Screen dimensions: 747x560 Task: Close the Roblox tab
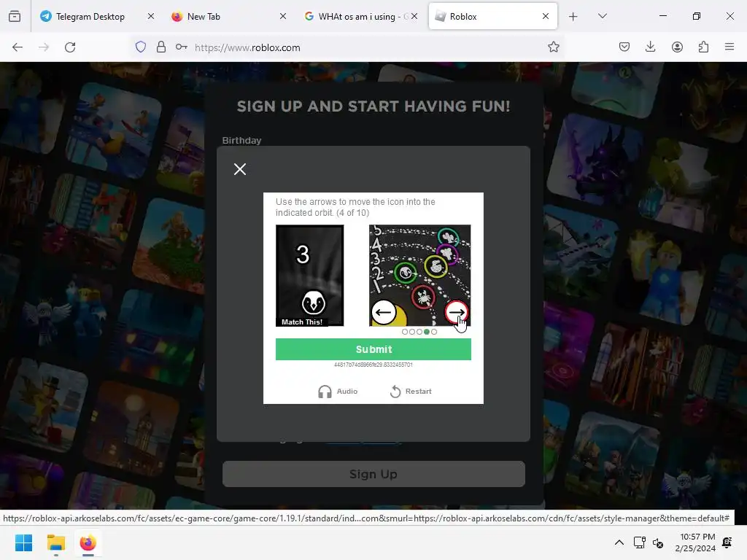[x=546, y=16]
